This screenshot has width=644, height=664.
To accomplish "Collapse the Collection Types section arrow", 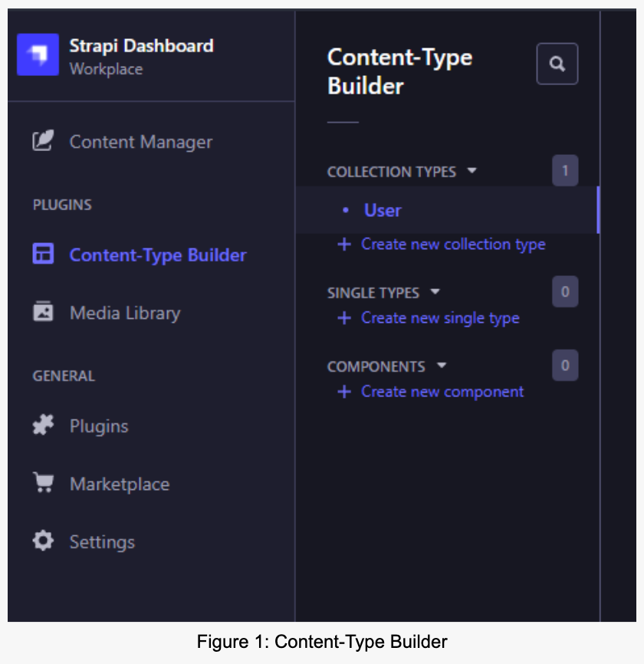I will tap(472, 171).
